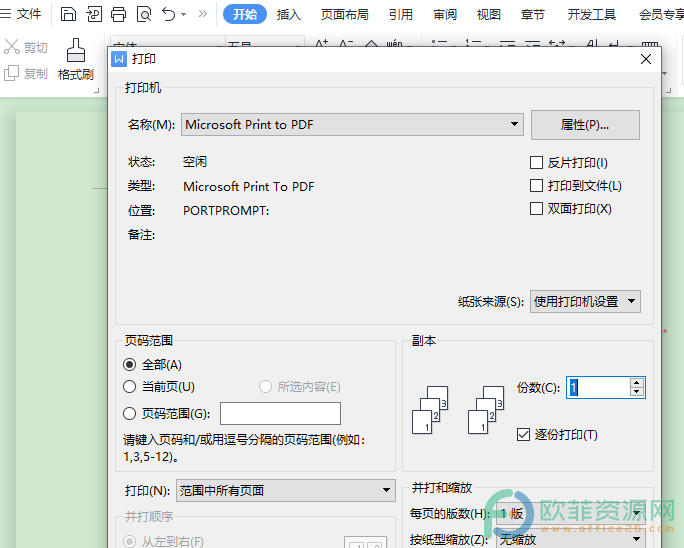Screen dimensions: 684x548
Task: Open the printer 名称 dropdown
Action: [x=352, y=124]
